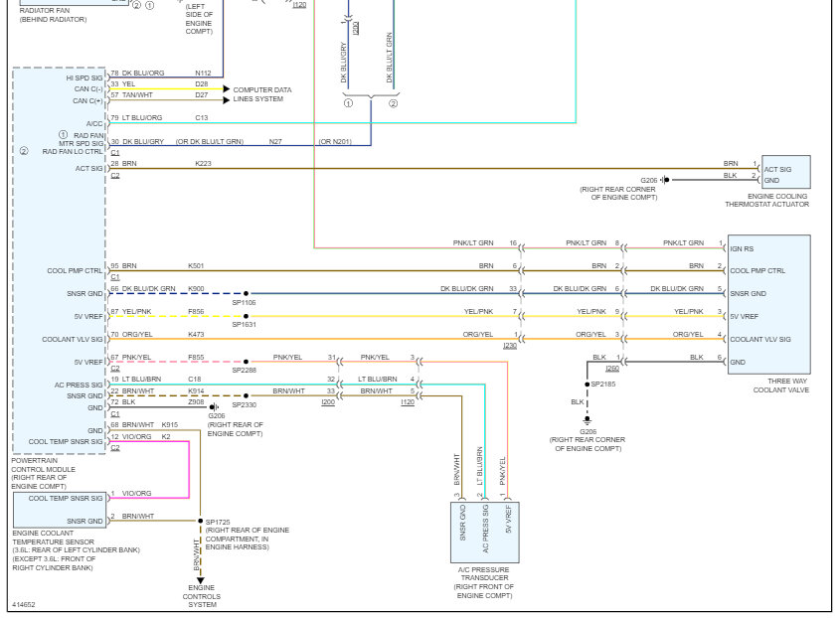The width and height of the screenshot is (840, 618).
Task: Select the (OR N201) note
Action: (335, 141)
